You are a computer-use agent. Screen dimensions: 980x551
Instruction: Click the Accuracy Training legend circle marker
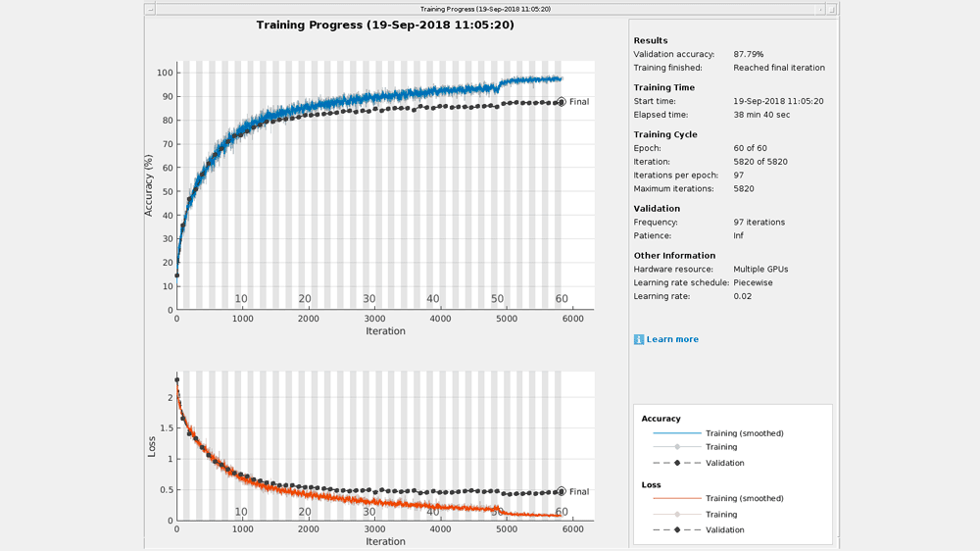(x=676, y=447)
